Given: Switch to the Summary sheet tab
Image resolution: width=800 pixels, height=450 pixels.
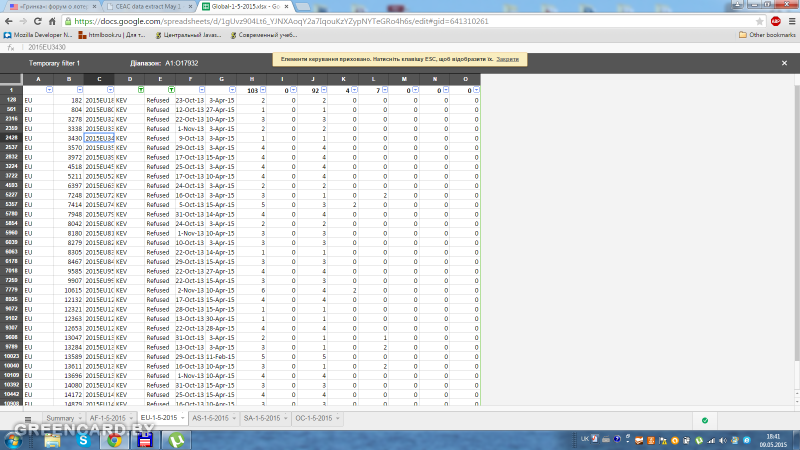Looking at the screenshot, I should coord(59,418).
